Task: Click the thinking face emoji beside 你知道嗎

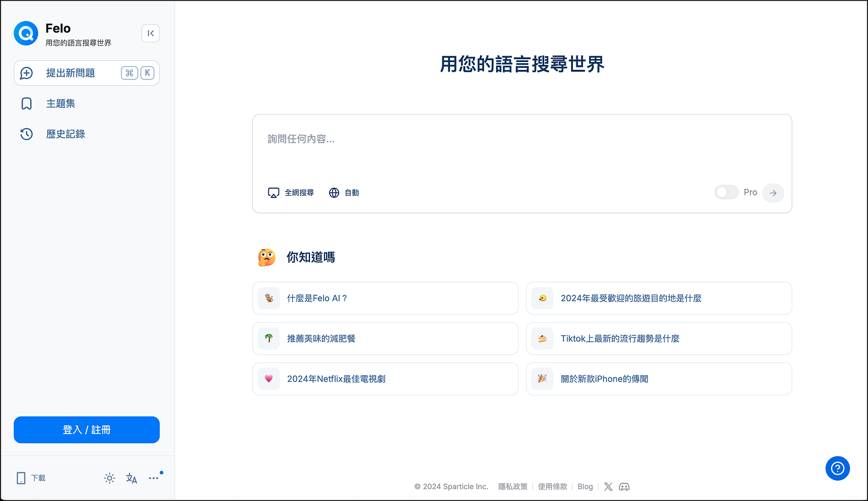Action: [x=266, y=257]
